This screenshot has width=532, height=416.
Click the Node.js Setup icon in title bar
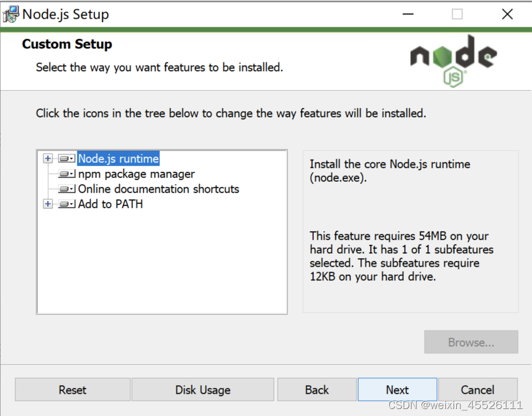(x=10, y=13)
